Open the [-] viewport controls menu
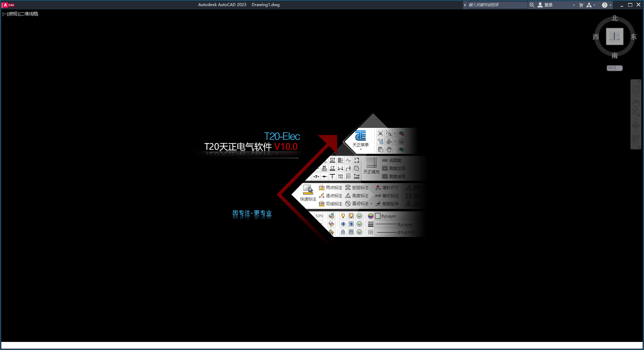This screenshot has width=644, height=350. coord(5,14)
